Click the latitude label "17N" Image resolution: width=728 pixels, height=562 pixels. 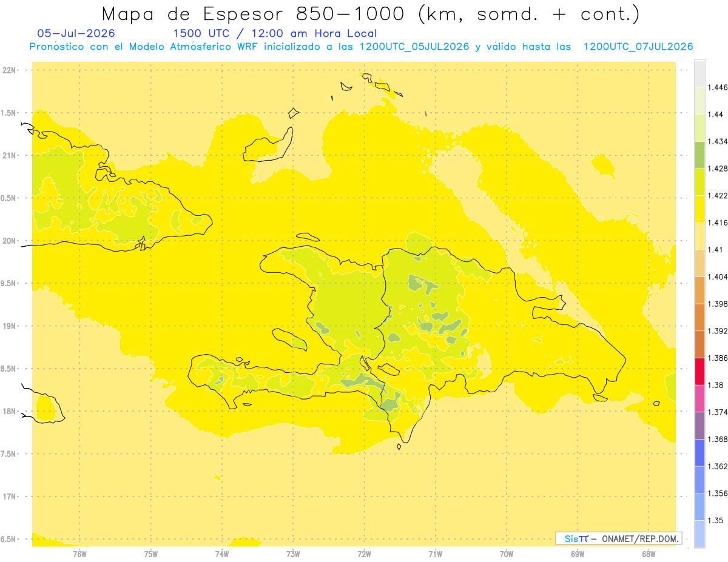tap(10, 497)
